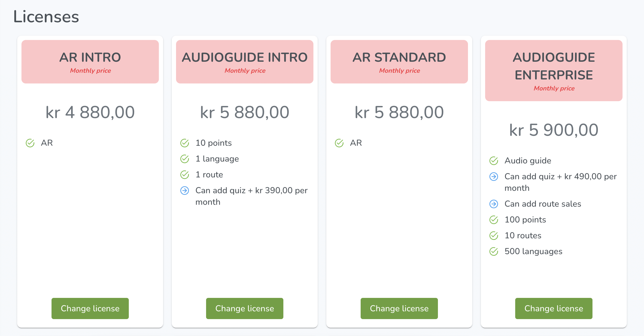Click the blue arrow icon beside quiz kr 490,00
644x336 pixels.
[494, 177]
